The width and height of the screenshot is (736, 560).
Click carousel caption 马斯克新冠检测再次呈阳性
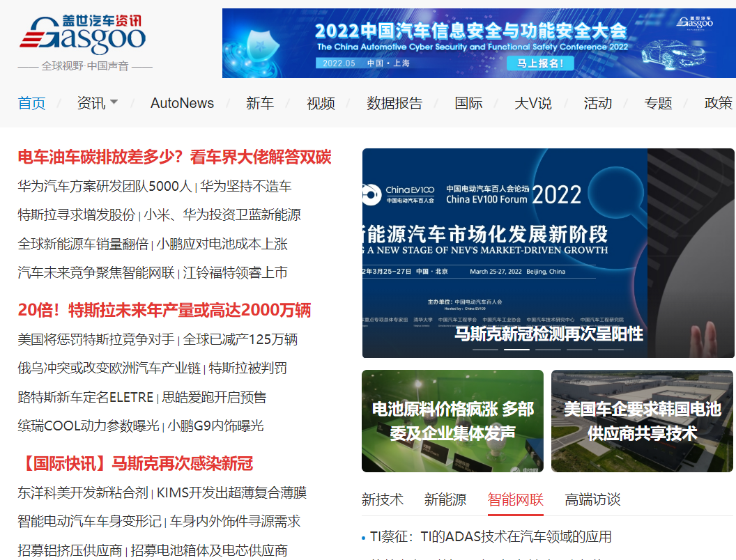[x=549, y=334]
